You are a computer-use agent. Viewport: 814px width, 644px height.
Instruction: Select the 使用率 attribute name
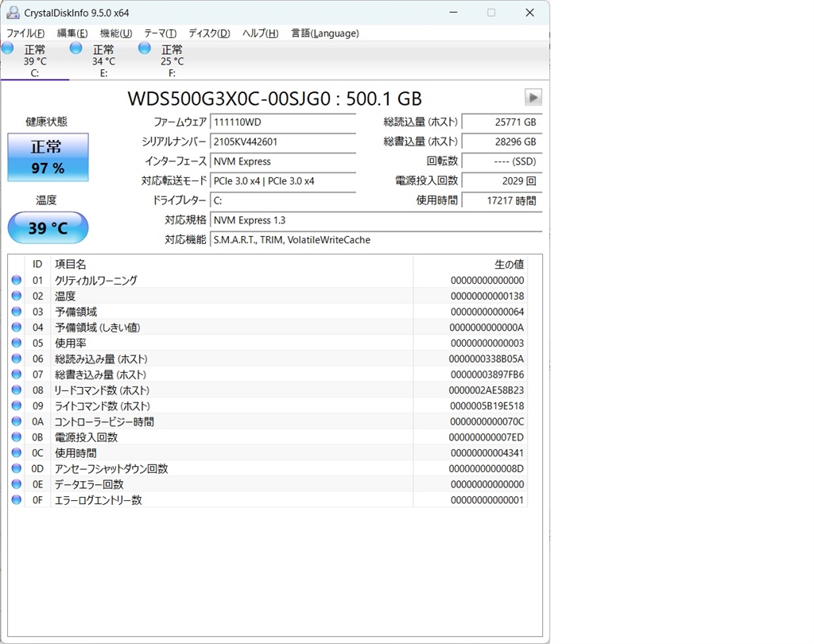71,343
